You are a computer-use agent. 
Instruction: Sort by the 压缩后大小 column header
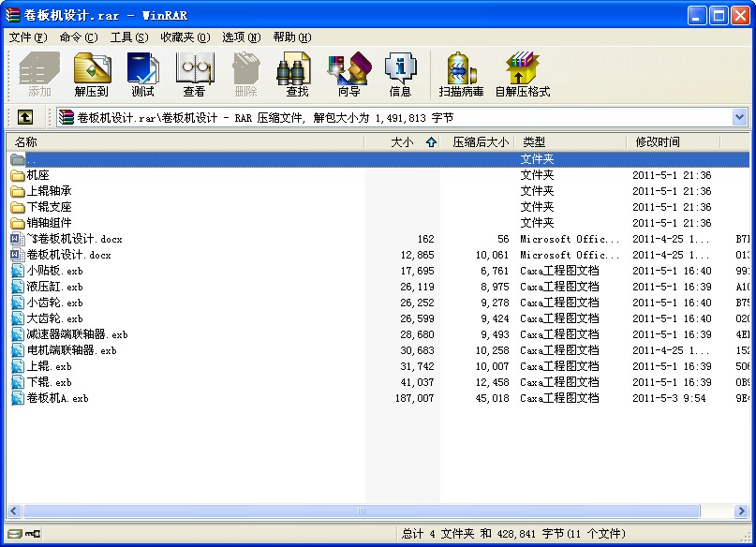coord(477,142)
